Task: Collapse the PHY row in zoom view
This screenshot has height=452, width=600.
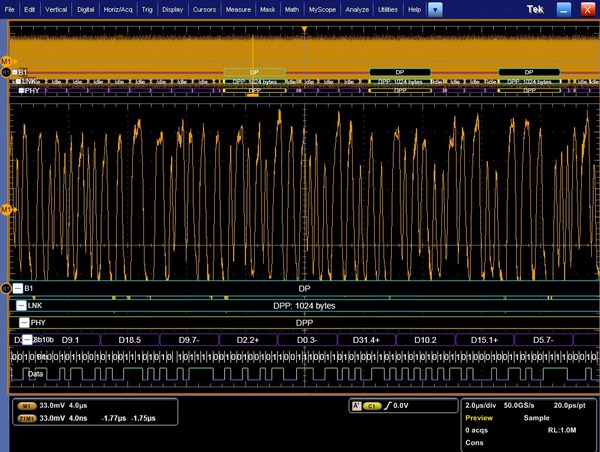Action: pos(24,322)
